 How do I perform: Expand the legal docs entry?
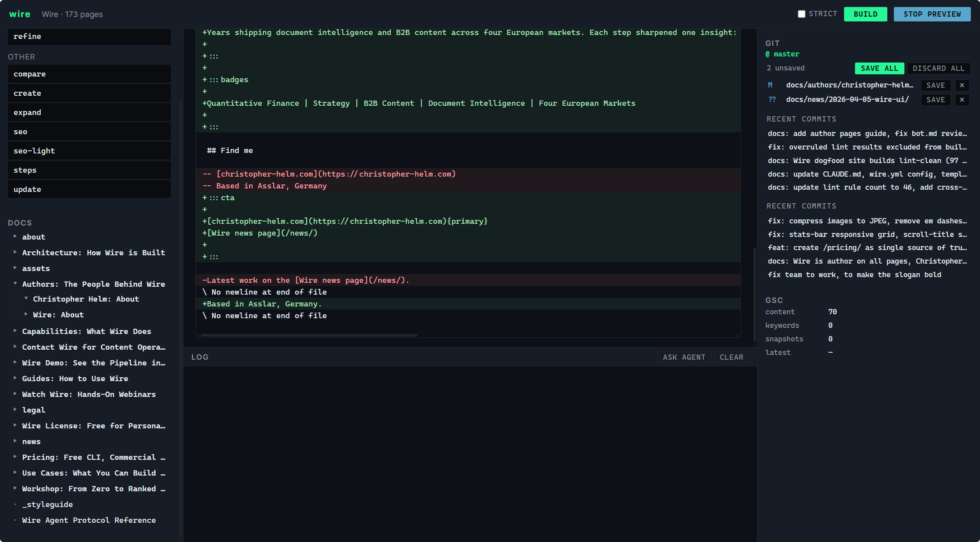15,410
